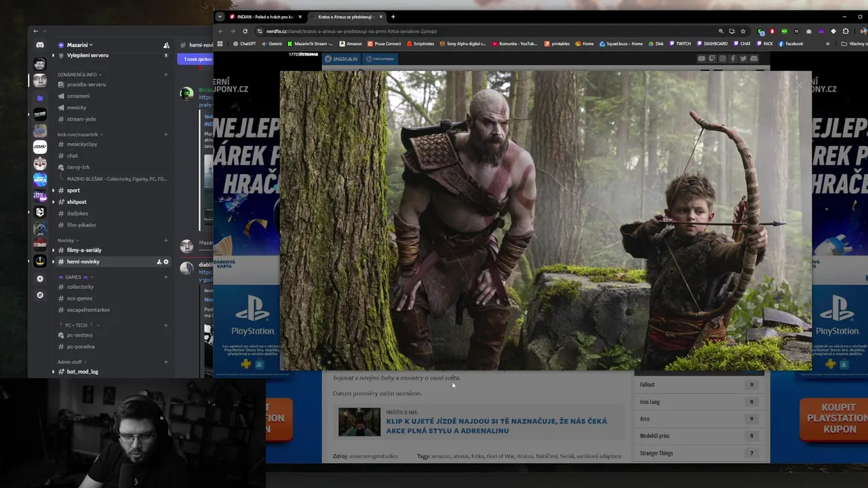Collapse GAMES category
The image size is (868, 488).
click(75, 277)
